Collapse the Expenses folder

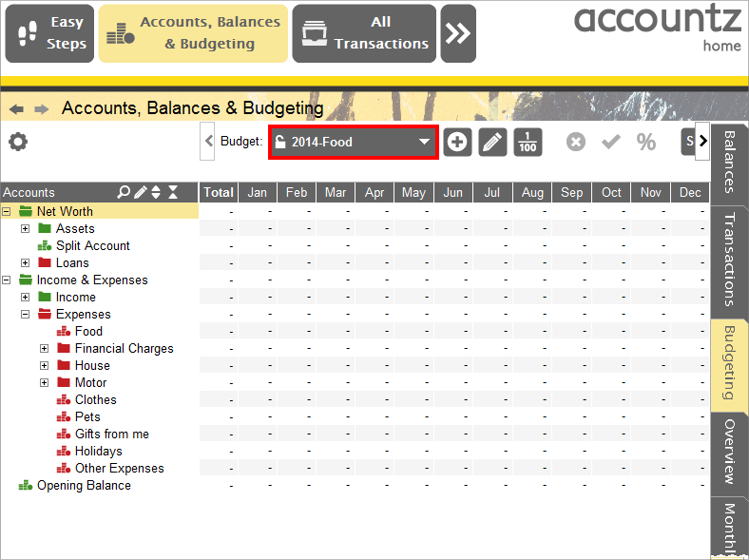tap(26, 314)
